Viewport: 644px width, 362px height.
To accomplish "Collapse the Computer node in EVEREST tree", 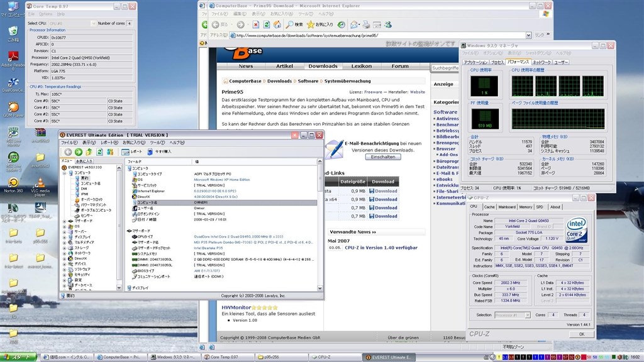I will coord(65,173).
